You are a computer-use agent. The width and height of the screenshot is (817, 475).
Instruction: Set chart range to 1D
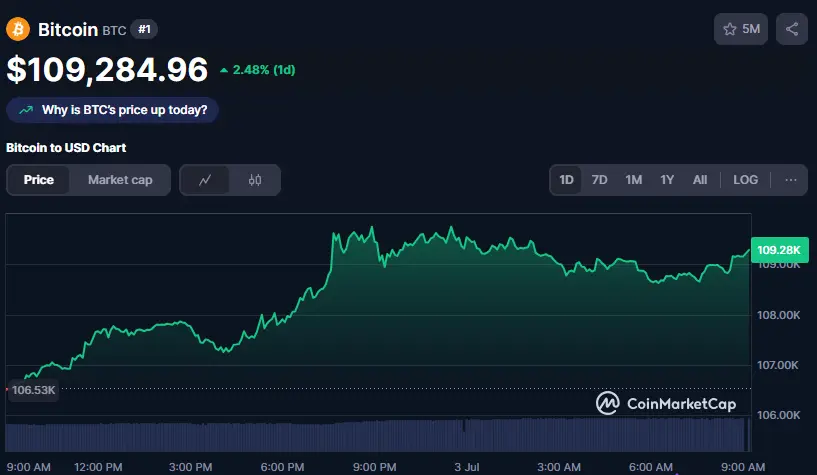(x=566, y=180)
